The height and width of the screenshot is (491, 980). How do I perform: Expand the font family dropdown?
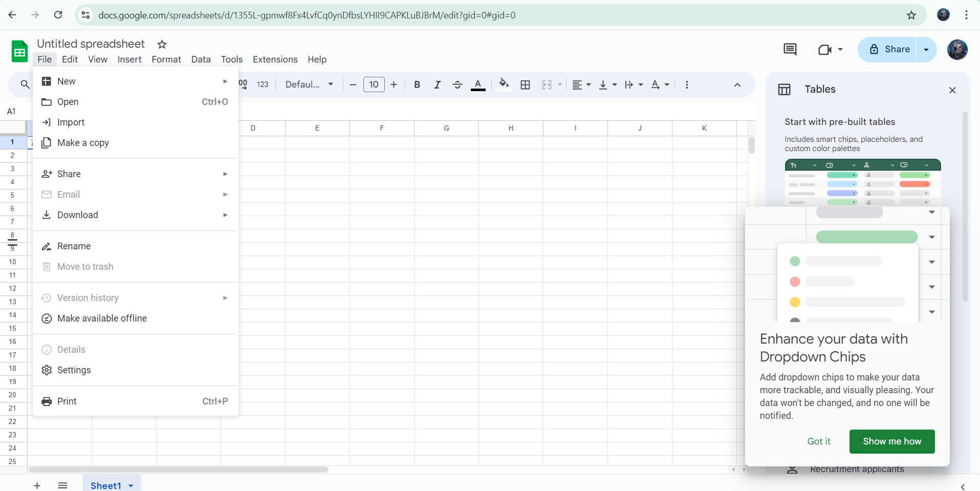[309, 84]
